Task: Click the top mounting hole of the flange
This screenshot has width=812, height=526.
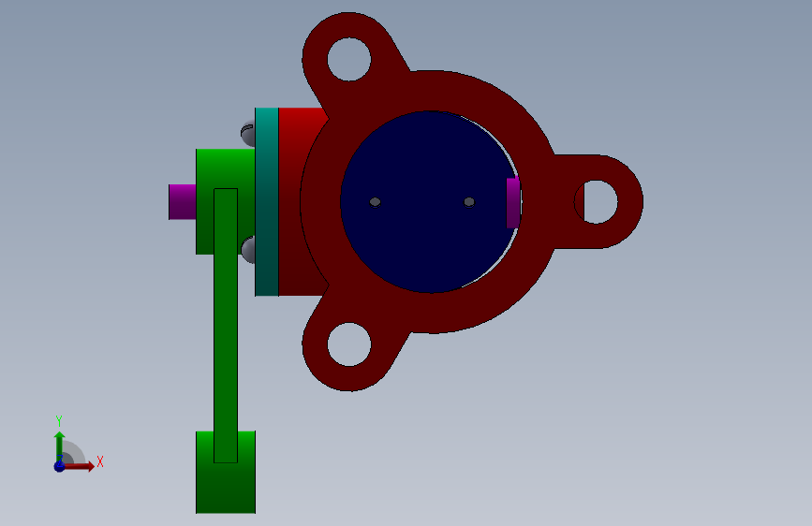Action: click(x=349, y=59)
